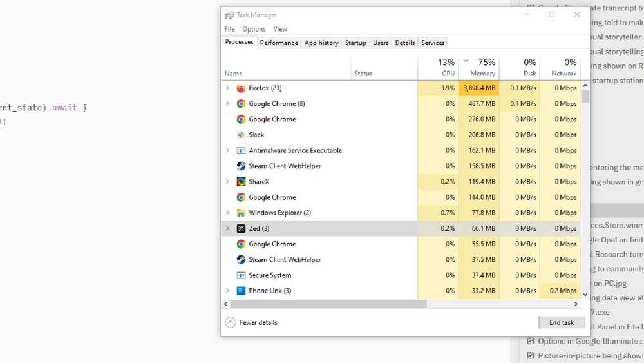This screenshot has width=644, height=363.
Task: Click Chrome icon in 55.5 MB row
Action: [241, 244]
